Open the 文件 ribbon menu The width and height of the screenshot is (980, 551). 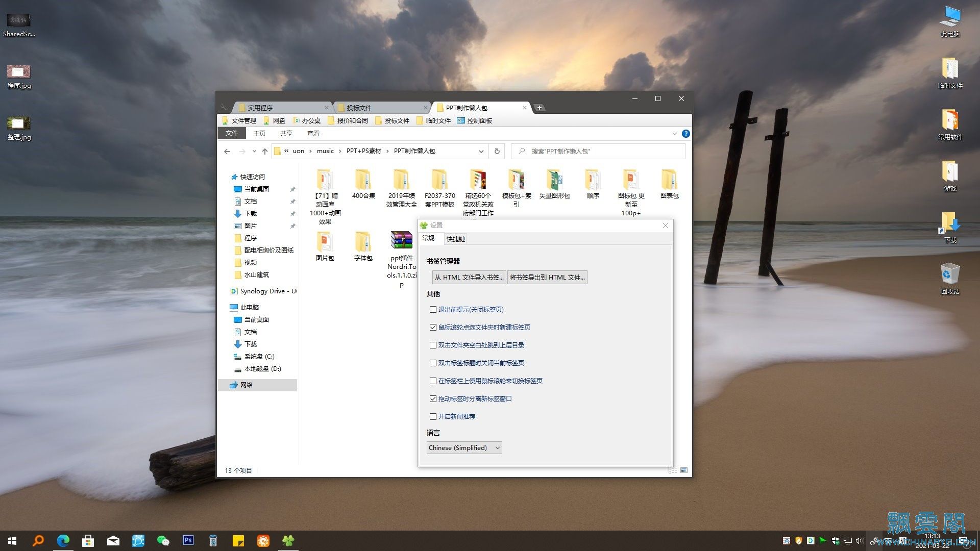(x=232, y=133)
